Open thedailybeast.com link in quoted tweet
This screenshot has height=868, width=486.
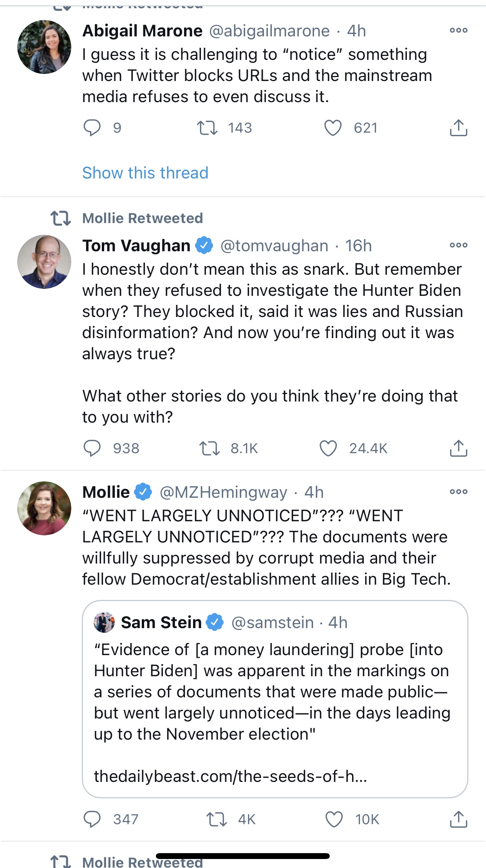point(230,776)
